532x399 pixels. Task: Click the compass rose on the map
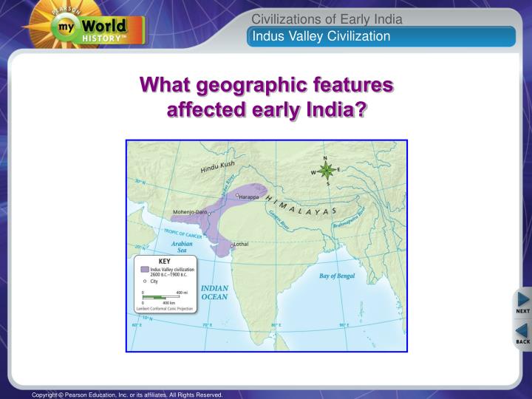click(x=326, y=171)
